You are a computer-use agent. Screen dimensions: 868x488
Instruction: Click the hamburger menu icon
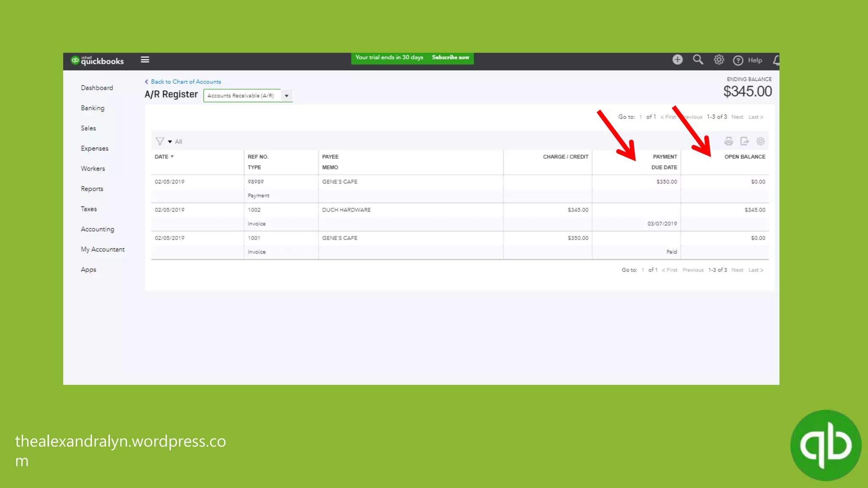(145, 60)
